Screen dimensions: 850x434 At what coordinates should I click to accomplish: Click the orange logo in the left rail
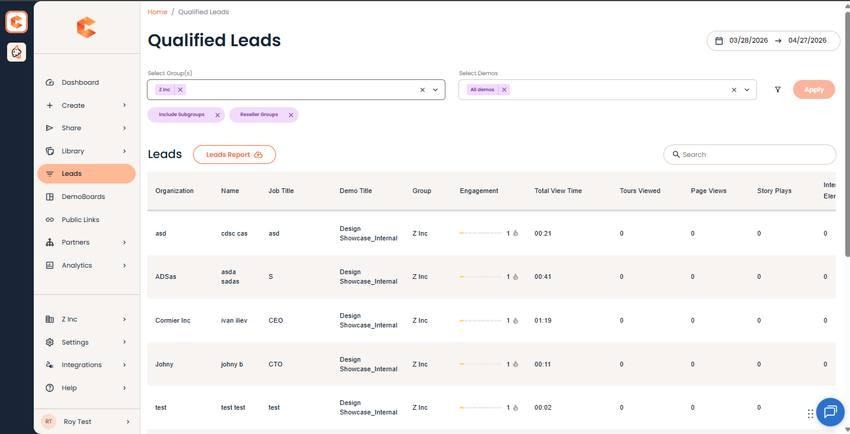16,22
